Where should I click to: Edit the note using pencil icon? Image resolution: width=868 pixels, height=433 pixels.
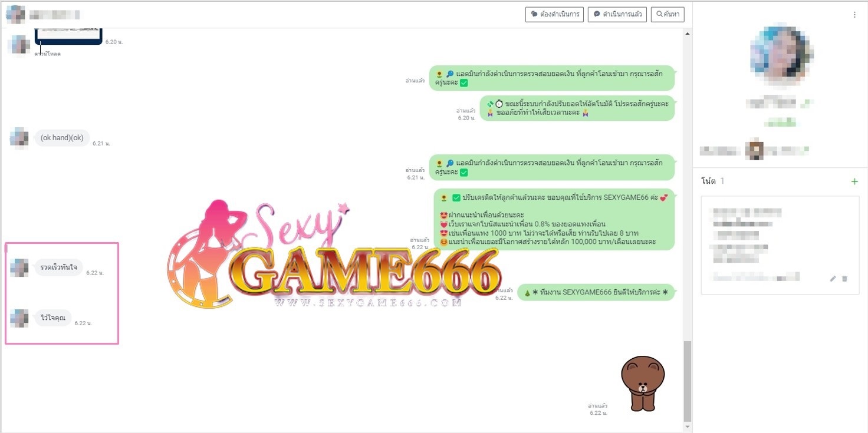833,279
